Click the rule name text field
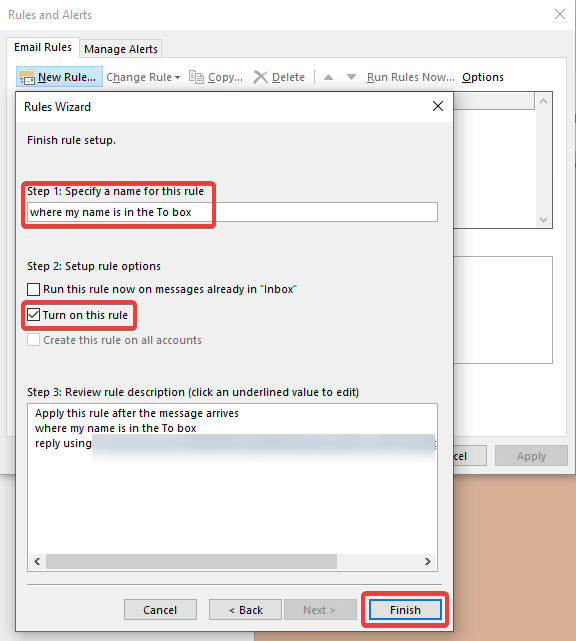The height and width of the screenshot is (641, 576). click(232, 212)
